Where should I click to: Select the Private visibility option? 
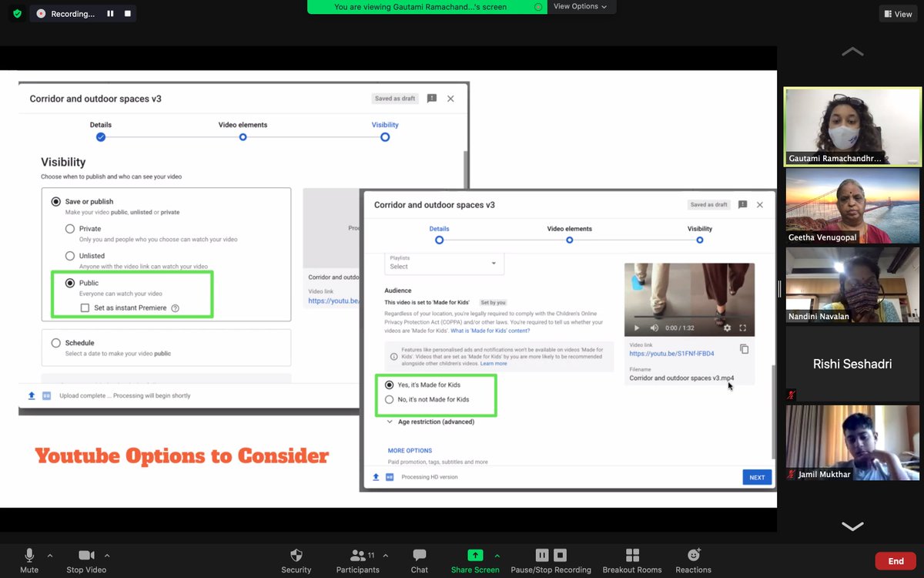click(x=70, y=229)
